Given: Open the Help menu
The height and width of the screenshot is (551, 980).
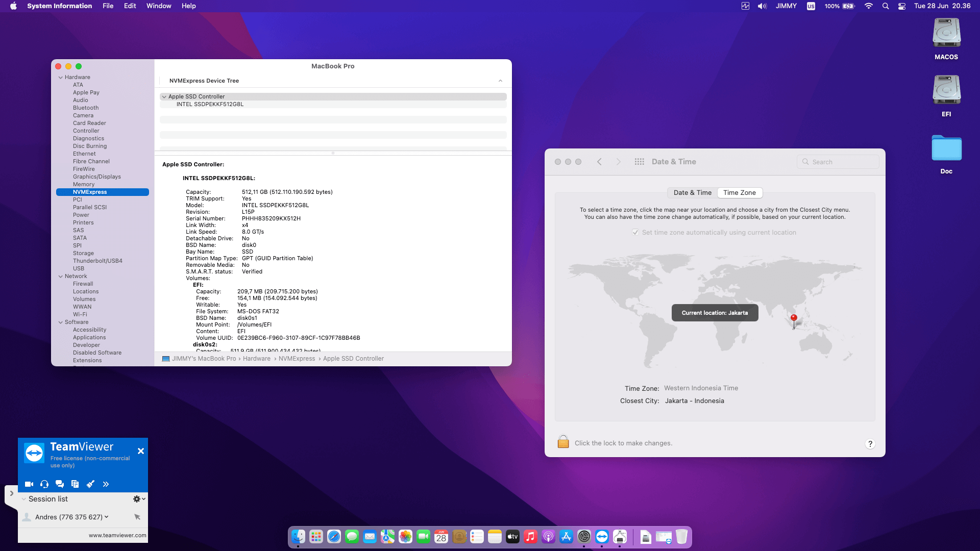Looking at the screenshot, I should click(x=188, y=6).
